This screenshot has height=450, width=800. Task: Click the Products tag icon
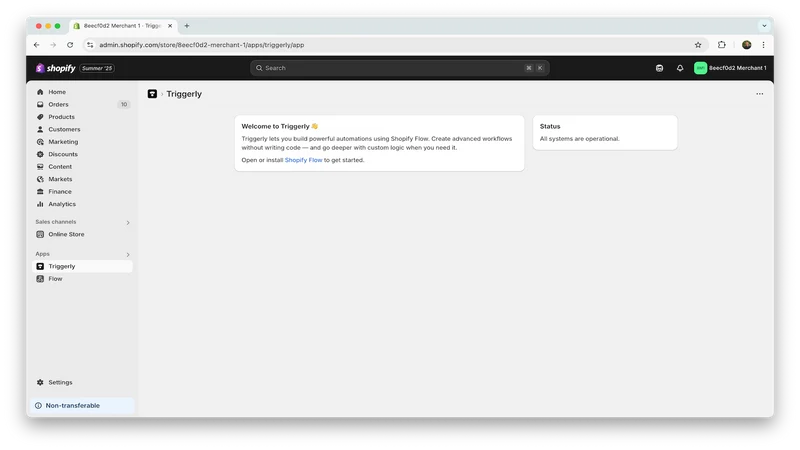point(40,117)
